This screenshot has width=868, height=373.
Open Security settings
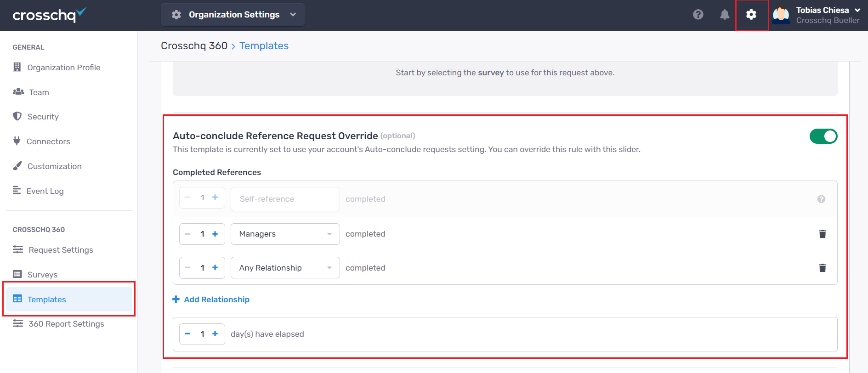(x=43, y=117)
